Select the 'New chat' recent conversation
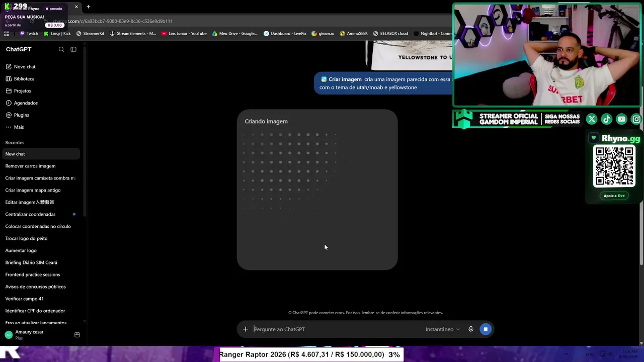644x362 pixels. coord(40,154)
